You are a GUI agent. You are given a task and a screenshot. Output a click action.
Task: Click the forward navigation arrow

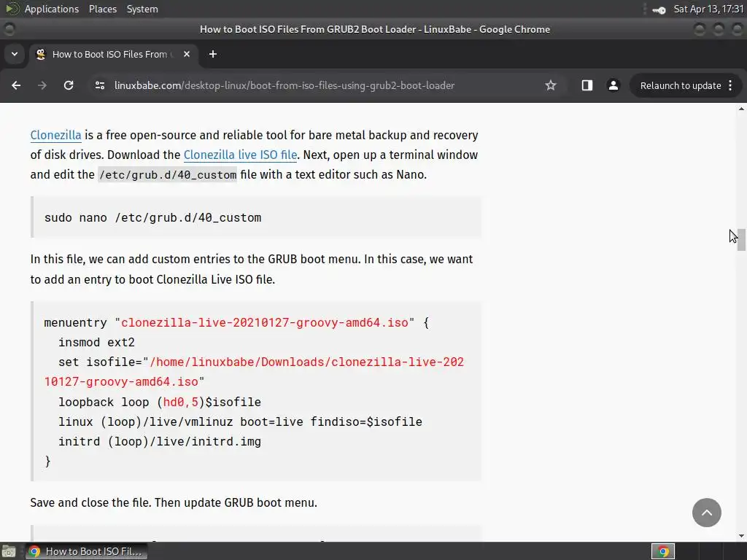42,86
